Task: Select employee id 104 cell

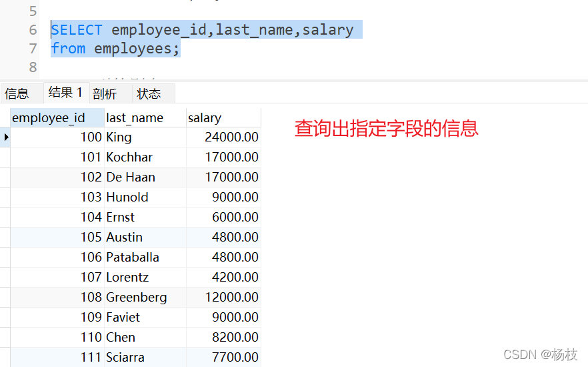Action: (x=57, y=218)
